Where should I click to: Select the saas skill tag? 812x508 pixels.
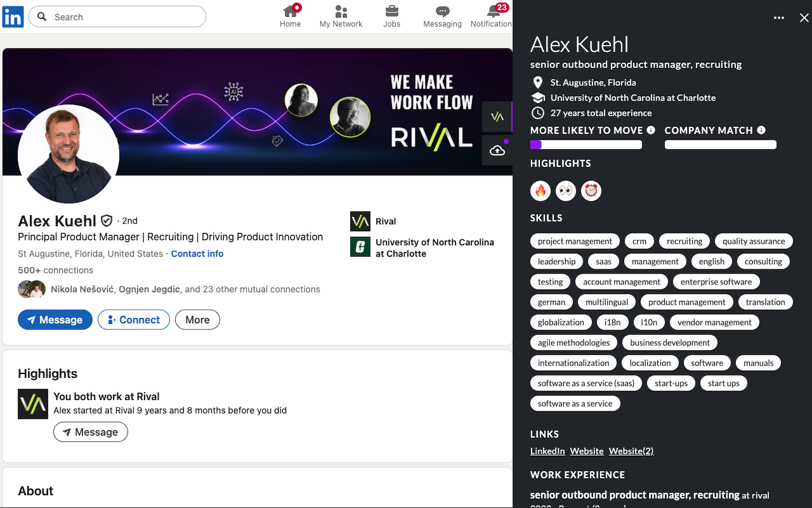(603, 261)
